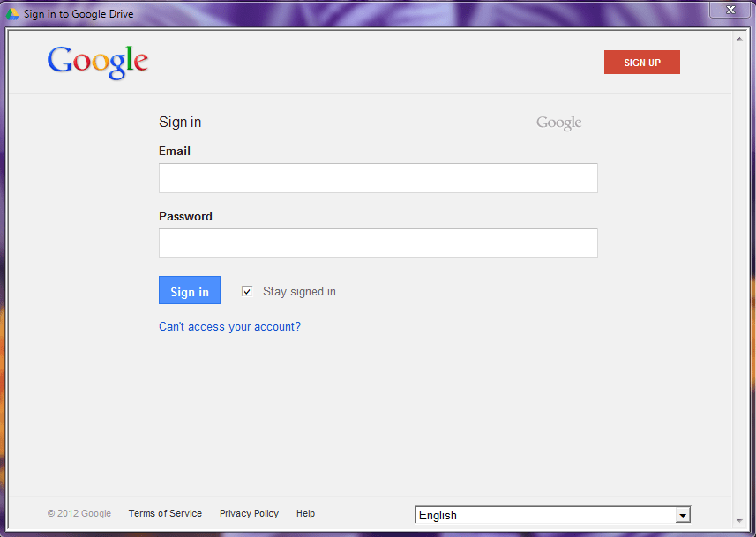This screenshot has width=756, height=537.
Task: Open the English language dropdown
Action: (552, 515)
